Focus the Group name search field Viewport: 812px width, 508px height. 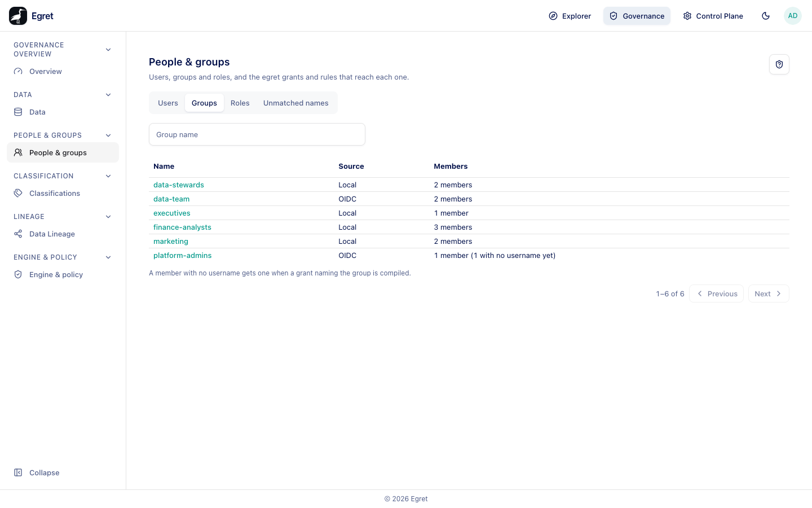pos(257,134)
